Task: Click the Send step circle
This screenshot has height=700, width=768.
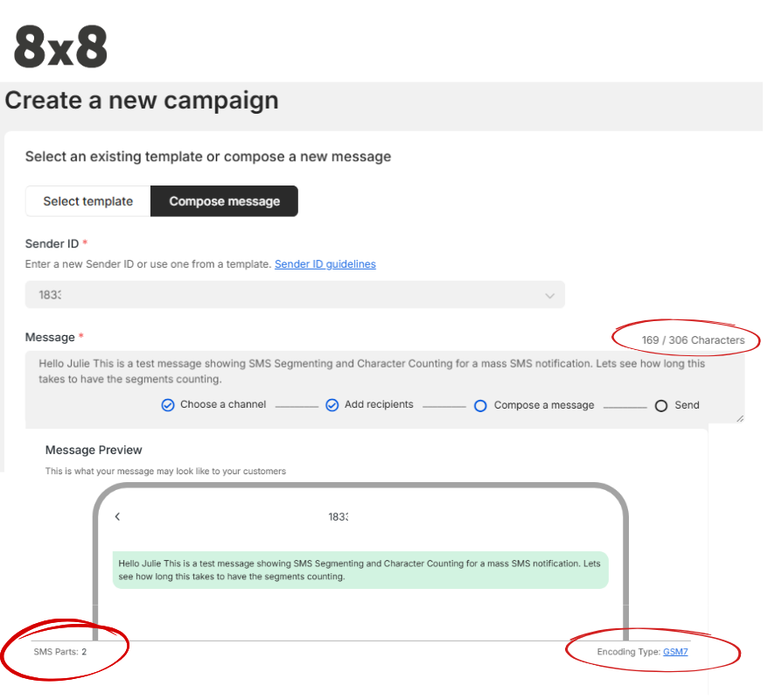Action: pos(661,406)
